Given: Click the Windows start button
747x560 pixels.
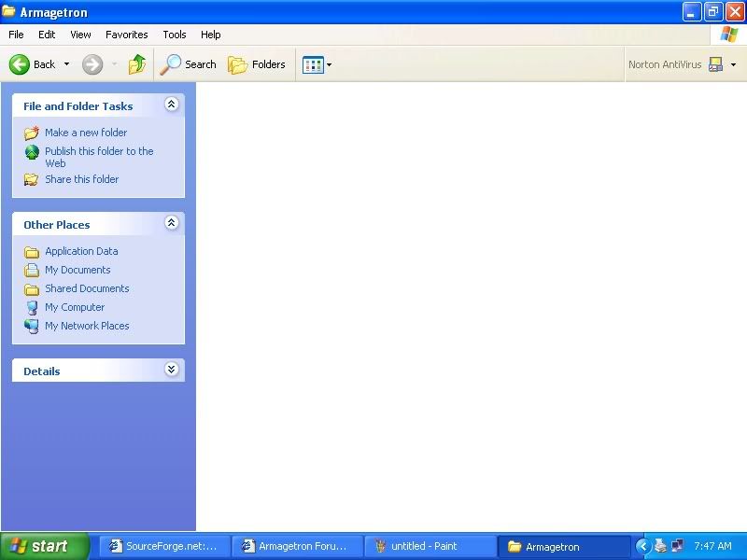Looking at the screenshot, I should (x=42, y=547).
